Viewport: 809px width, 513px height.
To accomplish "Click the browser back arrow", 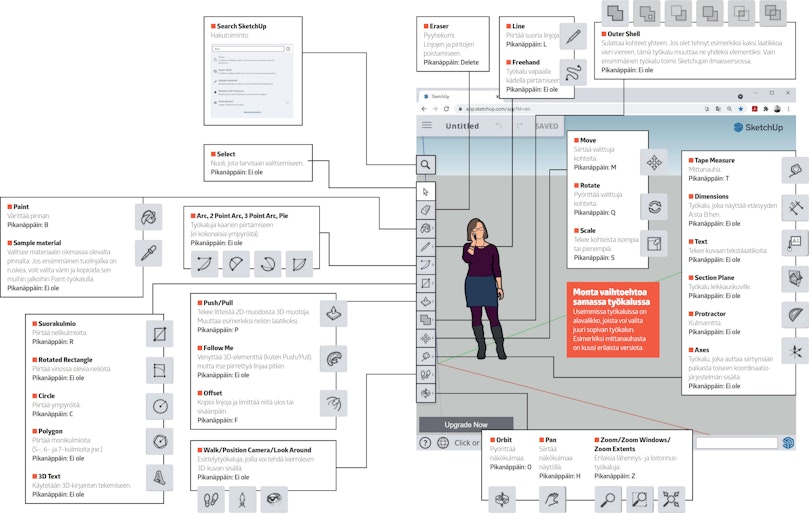I will [424, 109].
